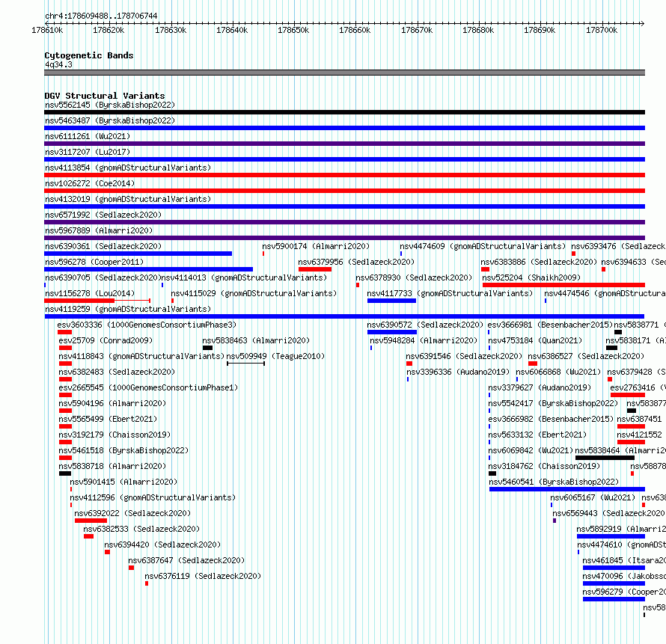Open nsv5460541 (ByrskaBishop2022) label

[554, 482]
